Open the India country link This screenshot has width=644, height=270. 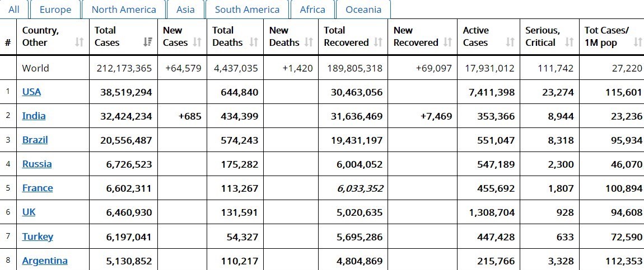tap(34, 116)
